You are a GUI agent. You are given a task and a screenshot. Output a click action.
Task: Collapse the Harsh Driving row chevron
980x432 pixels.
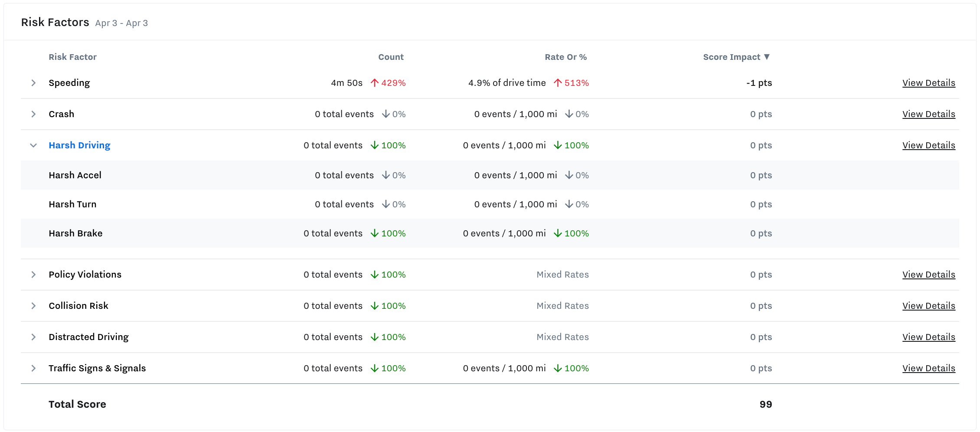33,145
